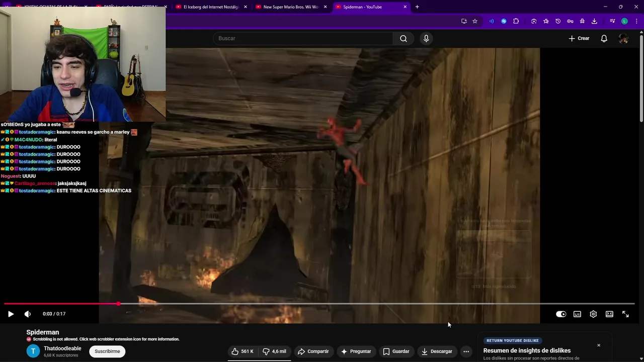Save video with the Guardar button
Viewport: 644px width, 362px height.
coord(396,351)
